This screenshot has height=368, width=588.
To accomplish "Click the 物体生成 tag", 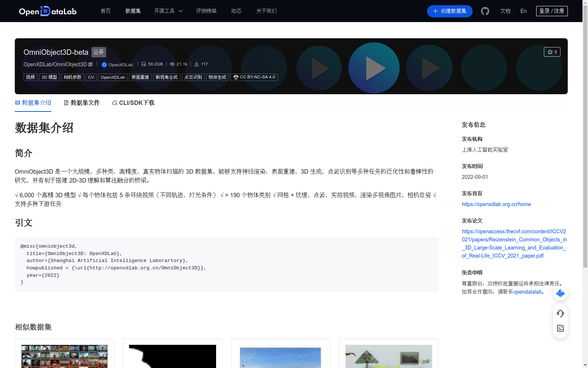I will pos(218,77).
